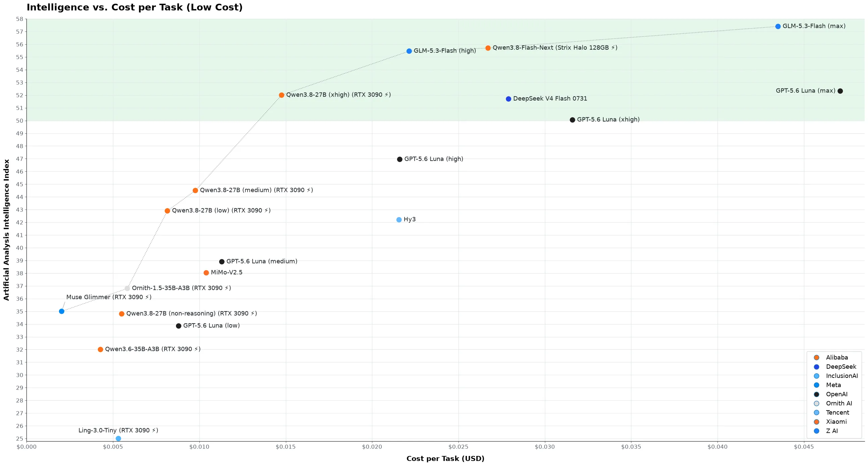Click the GPT-5.6 Luna (xhigh) point
The height and width of the screenshot is (466, 868).
tap(572, 120)
